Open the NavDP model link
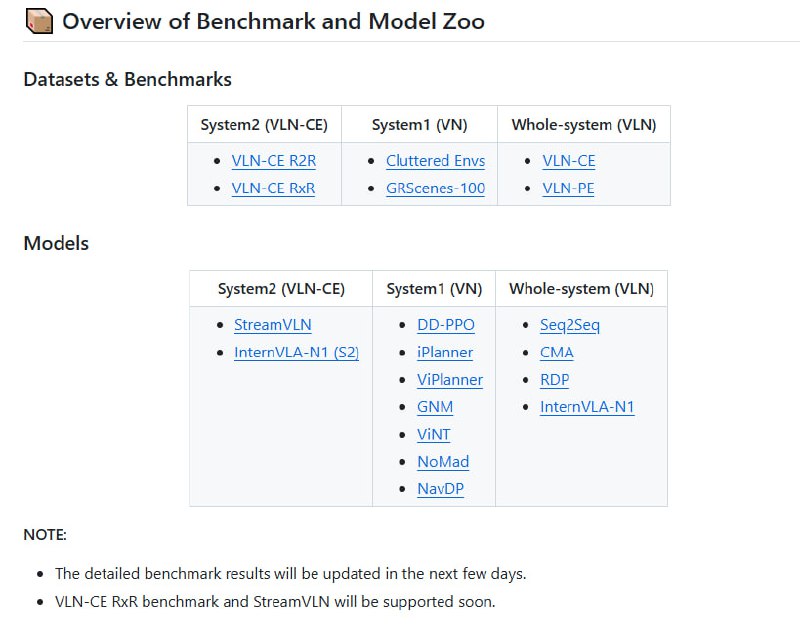 (x=440, y=489)
